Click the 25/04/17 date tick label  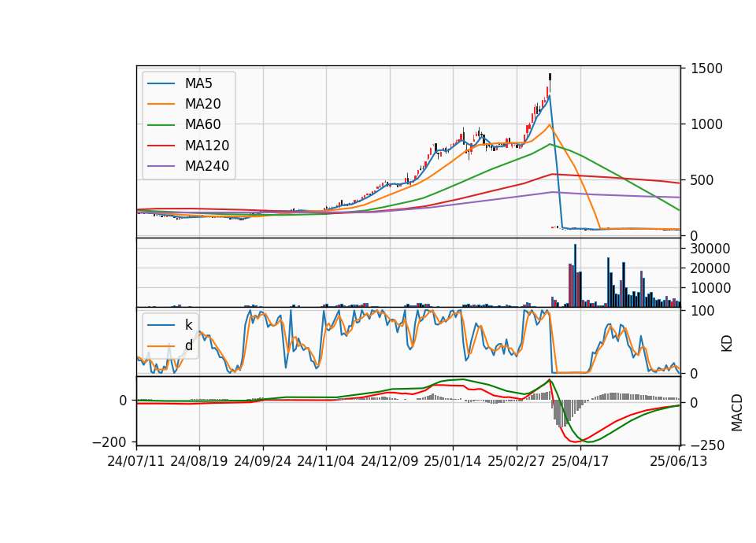point(580,461)
